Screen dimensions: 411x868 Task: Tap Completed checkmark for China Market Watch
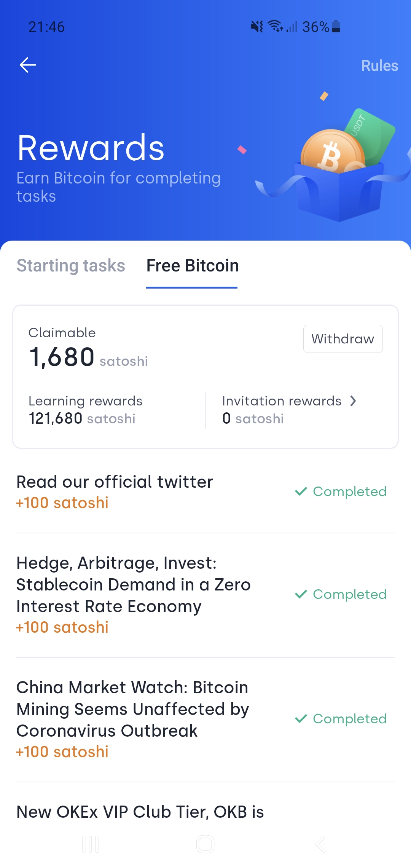(301, 719)
